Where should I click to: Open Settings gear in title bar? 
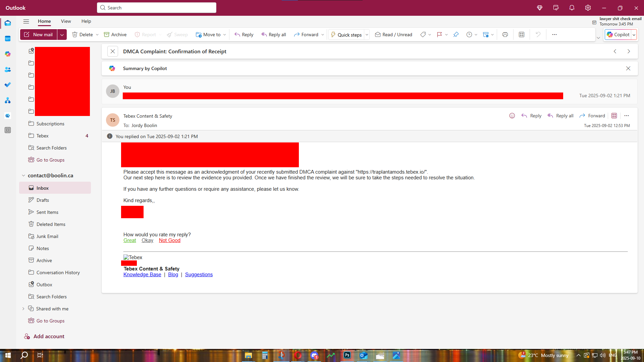click(x=588, y=8)
